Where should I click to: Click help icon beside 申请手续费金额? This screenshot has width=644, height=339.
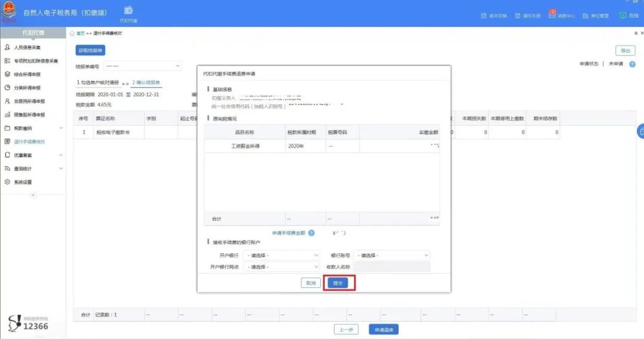coord(311,233)
